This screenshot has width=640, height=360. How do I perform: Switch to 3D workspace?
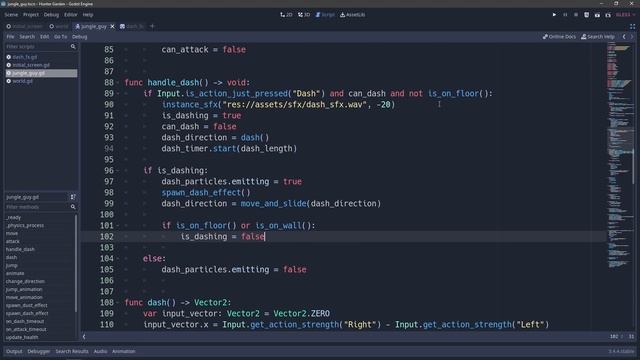[x=304, y=15]
